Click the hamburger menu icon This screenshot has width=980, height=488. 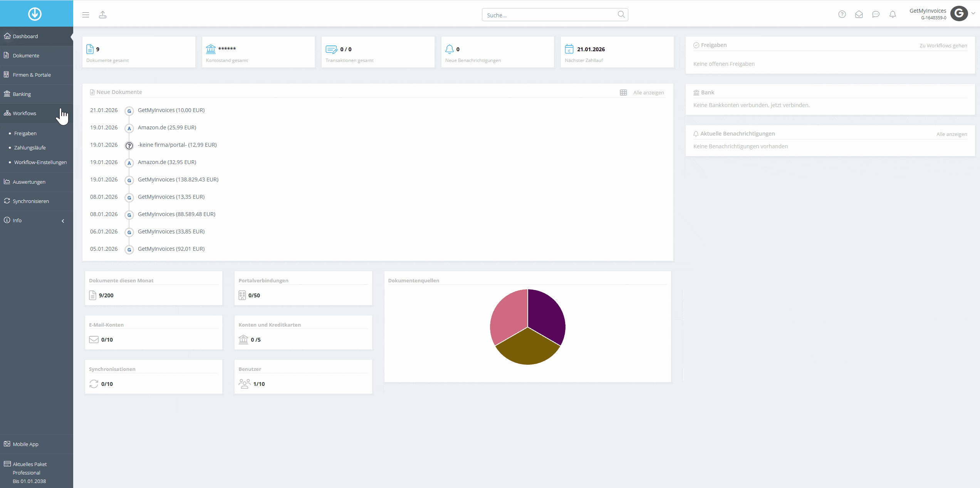86,15
